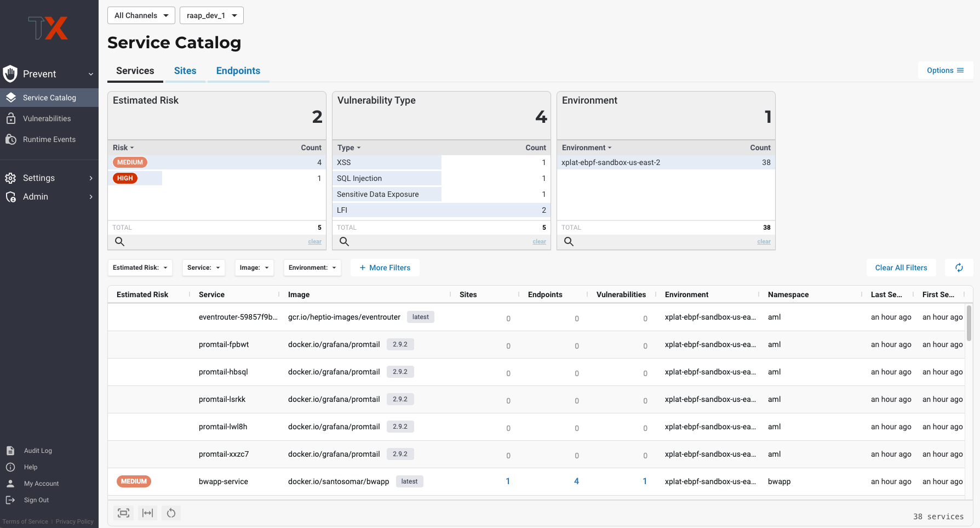
Task: Sort table by Namespace column header
Action: 788,294
